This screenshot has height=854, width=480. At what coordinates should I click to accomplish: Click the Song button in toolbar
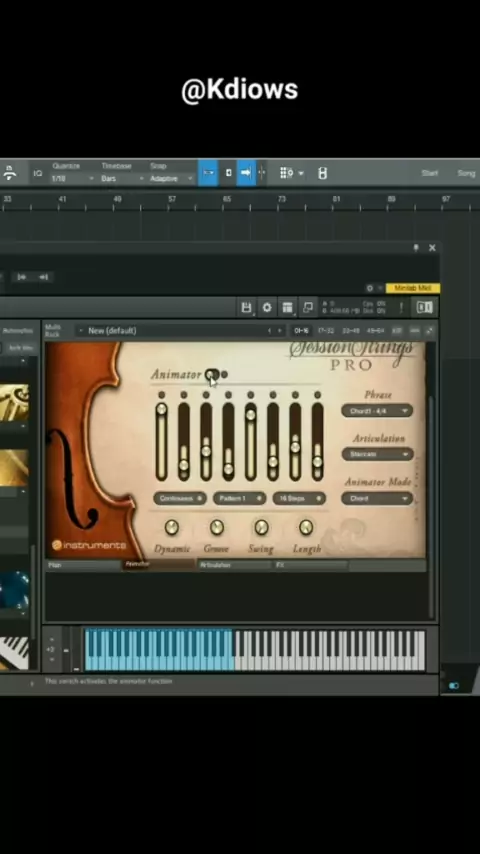point(466,173)
